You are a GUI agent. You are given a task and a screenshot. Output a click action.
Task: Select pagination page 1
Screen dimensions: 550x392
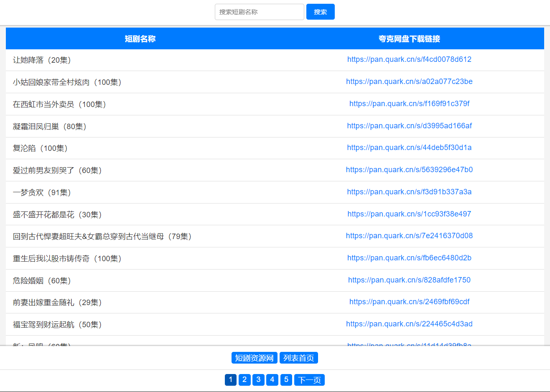231,379
